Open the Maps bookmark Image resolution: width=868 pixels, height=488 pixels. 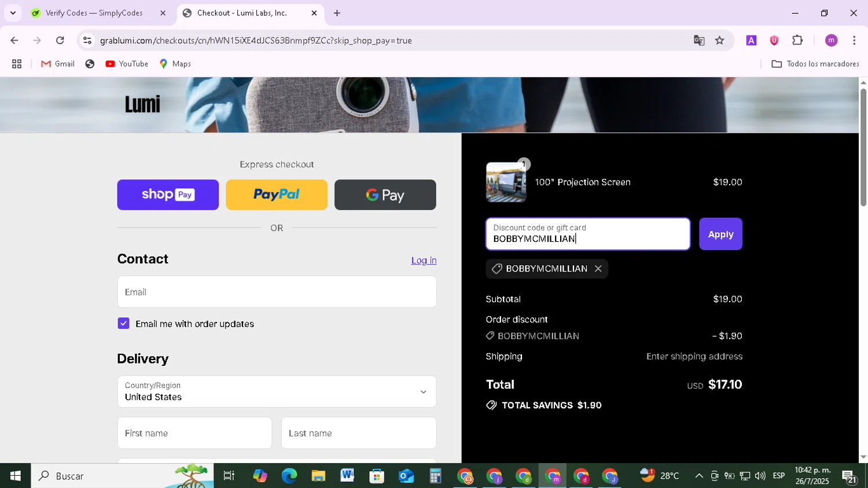[x=175, y=64]
